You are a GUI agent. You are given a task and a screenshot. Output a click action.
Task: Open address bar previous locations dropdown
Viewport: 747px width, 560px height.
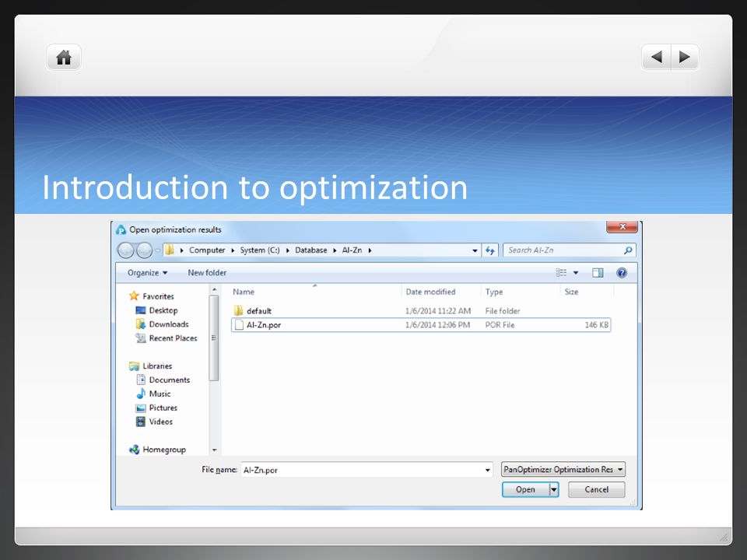475,250
